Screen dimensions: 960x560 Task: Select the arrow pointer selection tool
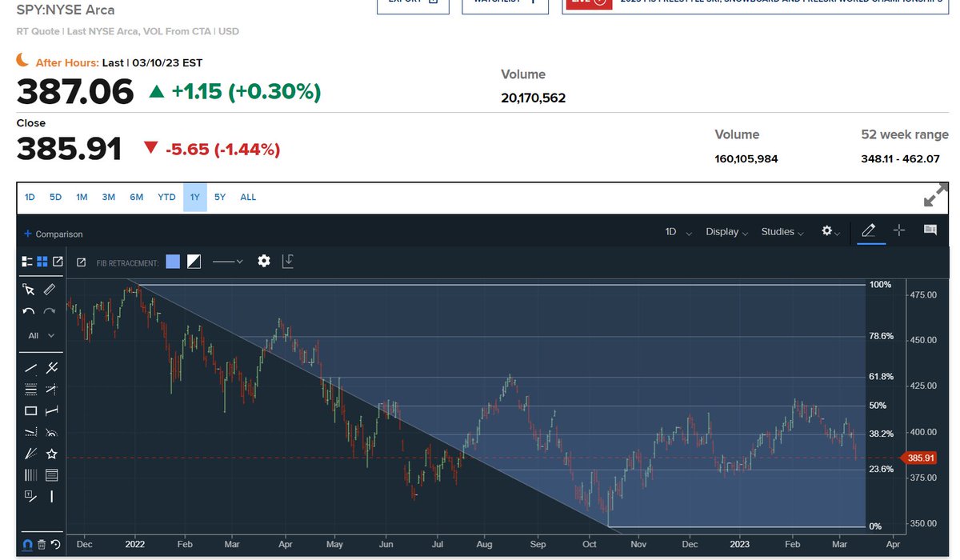pyautogui.click(x=30, y=290)
